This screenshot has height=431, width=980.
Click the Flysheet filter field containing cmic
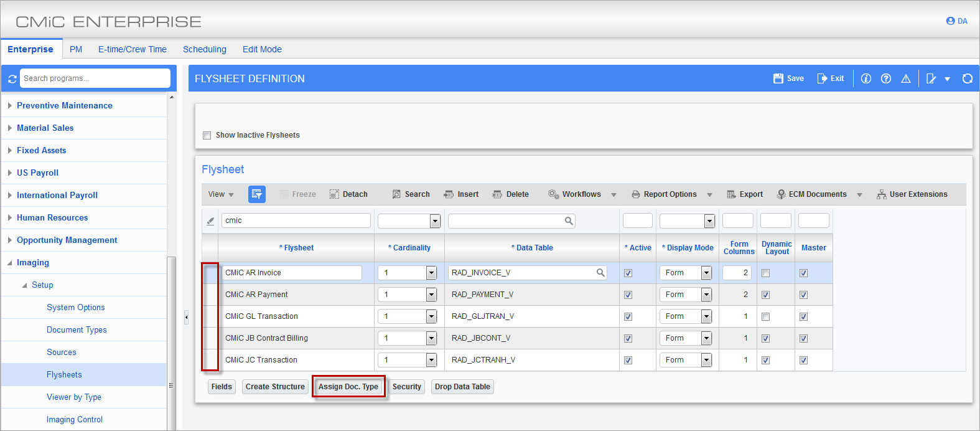coord(296,220)
